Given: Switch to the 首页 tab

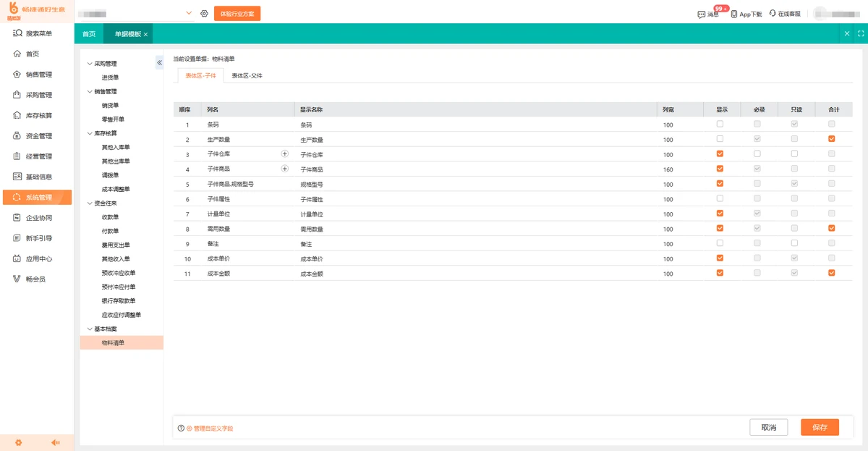Looking at the screenshot, I should tap(89, 34).
